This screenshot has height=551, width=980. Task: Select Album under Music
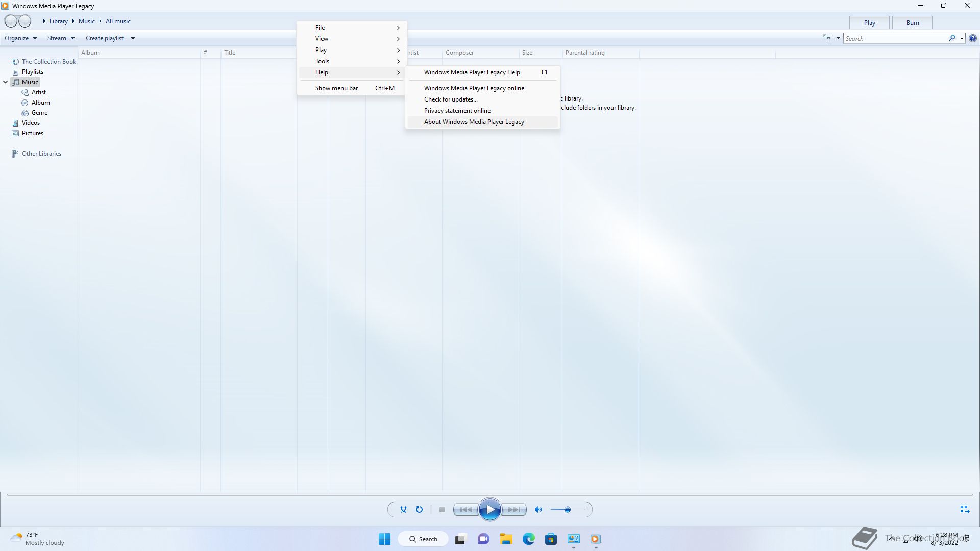tap(36, 103)
